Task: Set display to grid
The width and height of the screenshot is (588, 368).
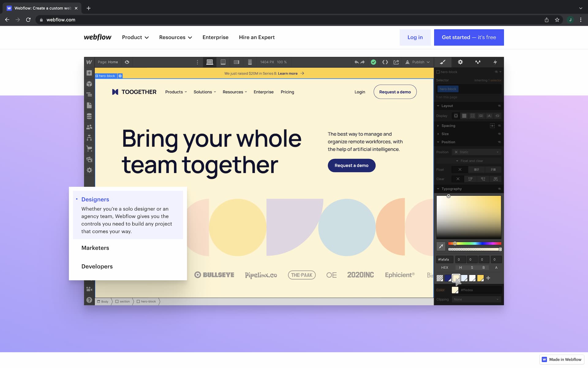Action: coord(473,116)
